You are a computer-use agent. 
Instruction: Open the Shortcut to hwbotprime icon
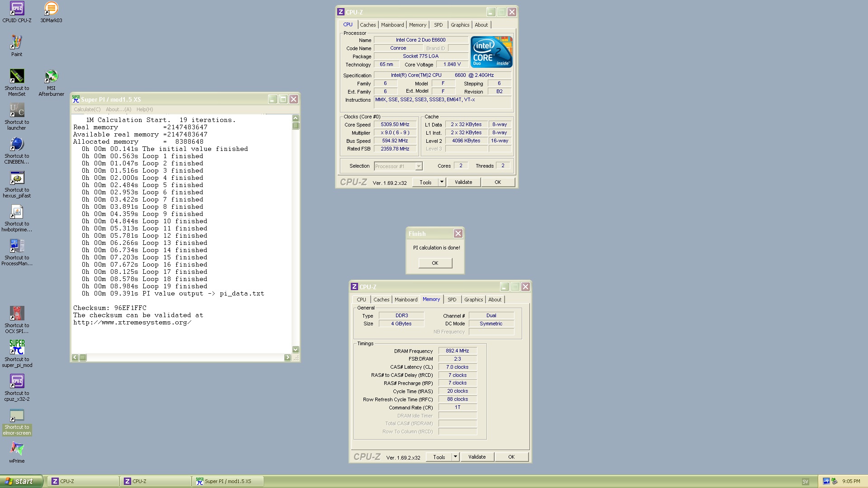pos(17,218)
